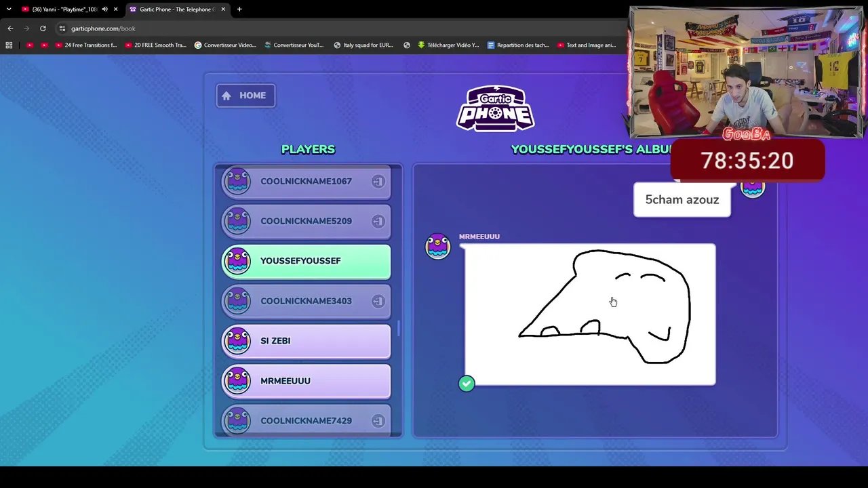Viewport: 868px width, 488px height.
Task: View site information for garticphone.com
Action: click(62, 28)
